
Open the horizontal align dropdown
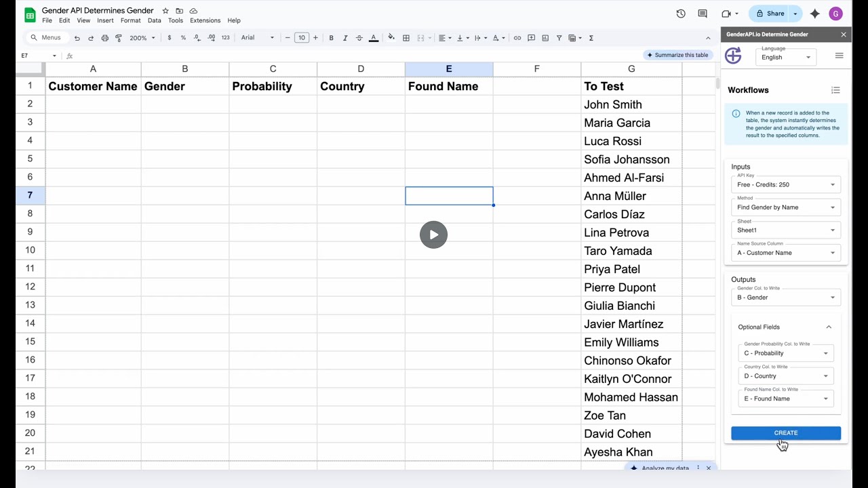[444, 38]
